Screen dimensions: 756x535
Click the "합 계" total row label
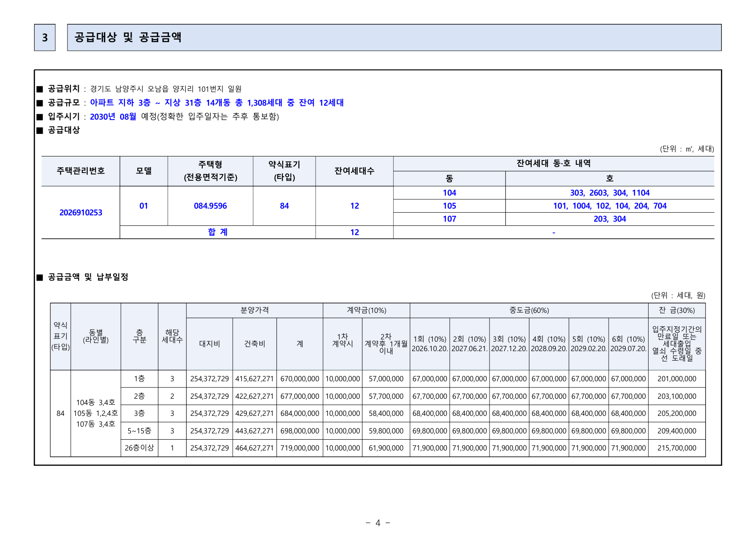coord(218,232)
